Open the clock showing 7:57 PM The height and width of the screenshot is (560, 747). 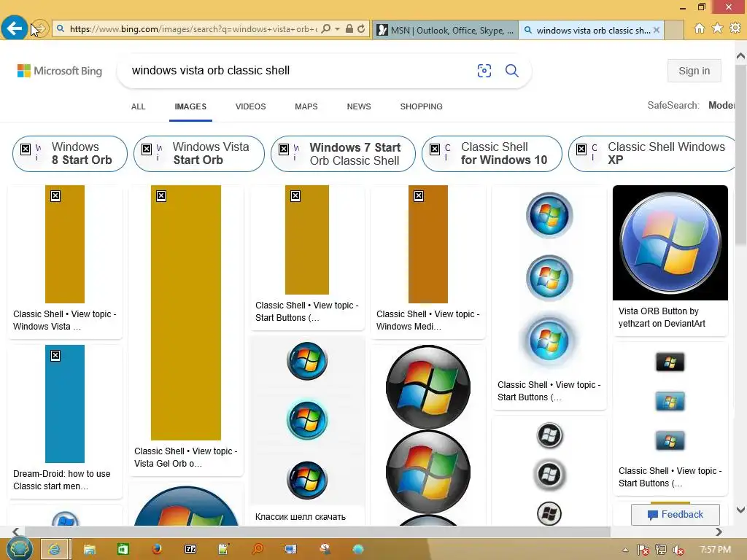click(715, 550)
